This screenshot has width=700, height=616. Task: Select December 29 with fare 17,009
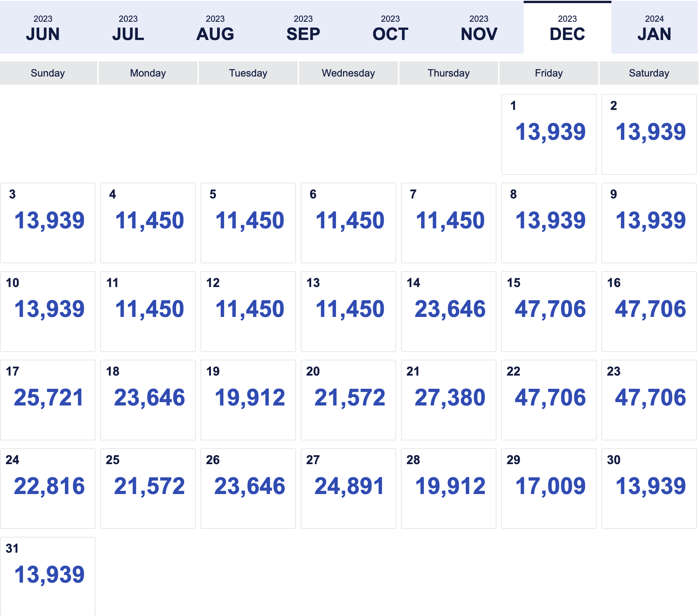(549, 489)
